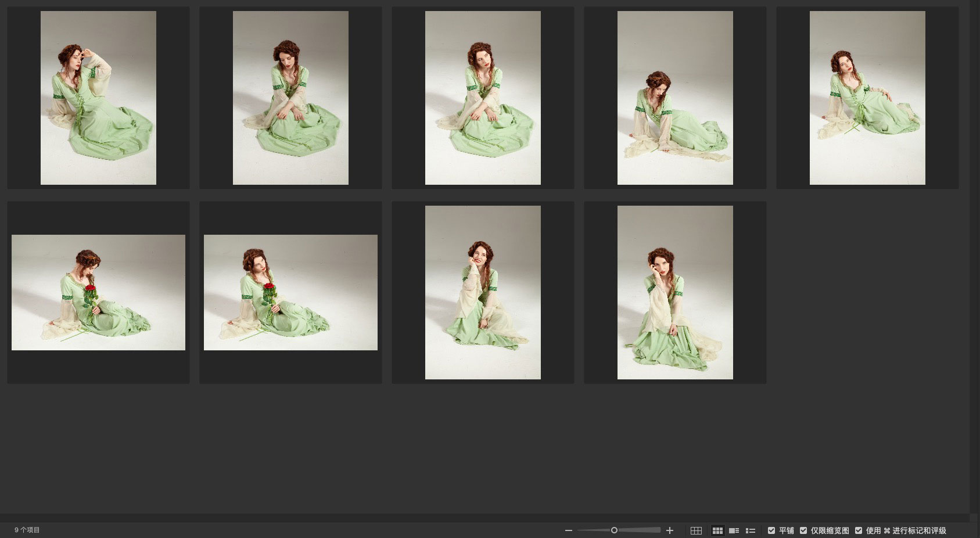Screen dimensions: 980x538
Task: Select third thumbnail in the top row
Action: pyautogui.click(x=483, y=98)
